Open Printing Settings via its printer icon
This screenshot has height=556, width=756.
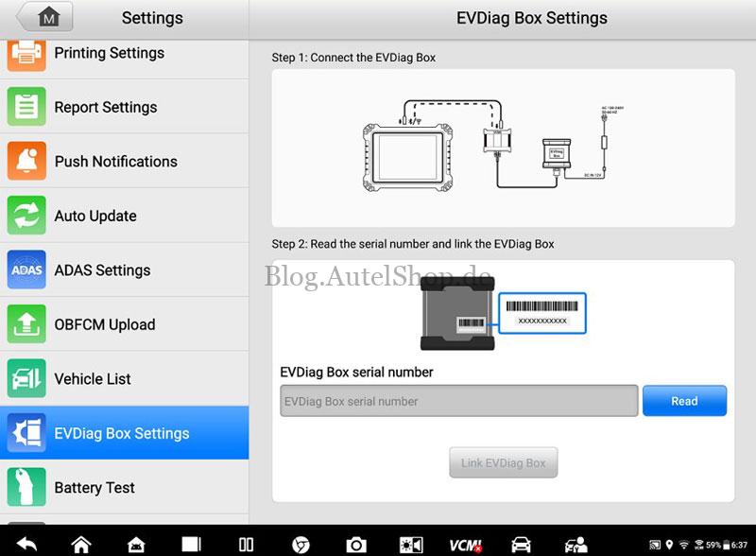click(26, 54)
